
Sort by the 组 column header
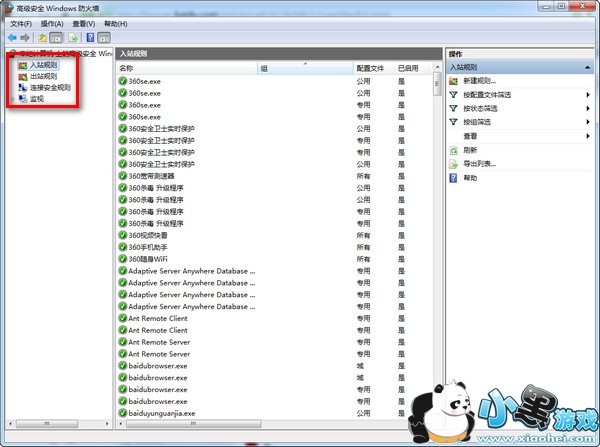tap(305, 68)
